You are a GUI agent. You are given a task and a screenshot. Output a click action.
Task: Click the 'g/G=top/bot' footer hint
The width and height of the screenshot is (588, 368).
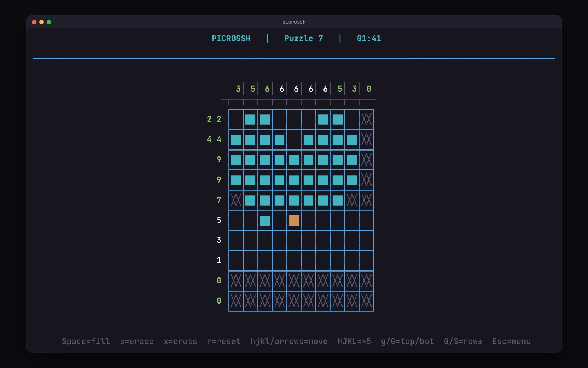[x=408, y=342]
